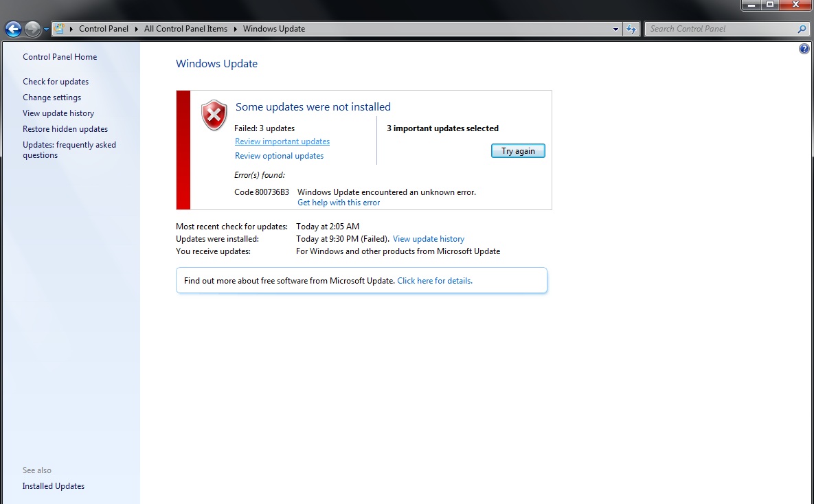Refresh the address bar location
The width and height of the screenshot is (814, 504).
[631, 29]
